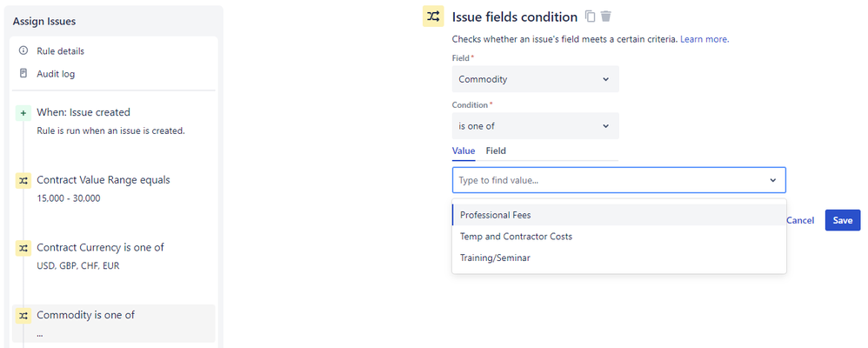868x348 pixels.
Task: Open the Condition dropdown showing is one of
Action: pyautogui.click(x=535, y=126)
